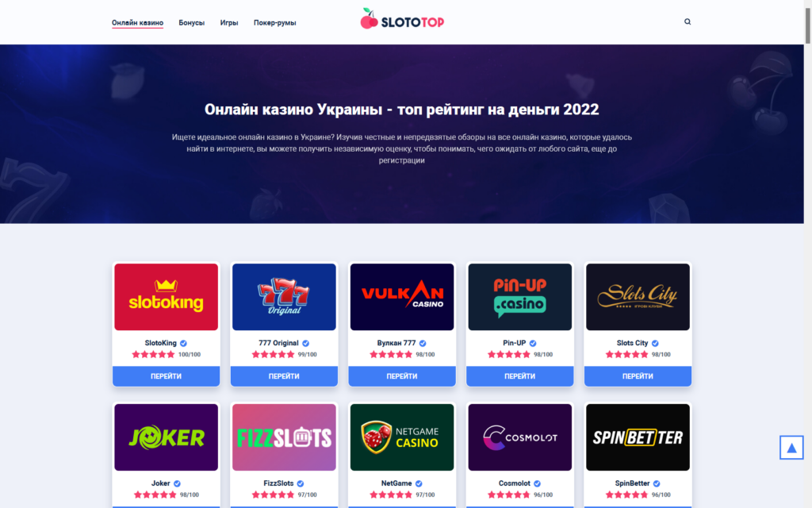Viewport: 812px width, 508px height.
Task: Open the Онлайн казино menu item
Action: point(137,23)
